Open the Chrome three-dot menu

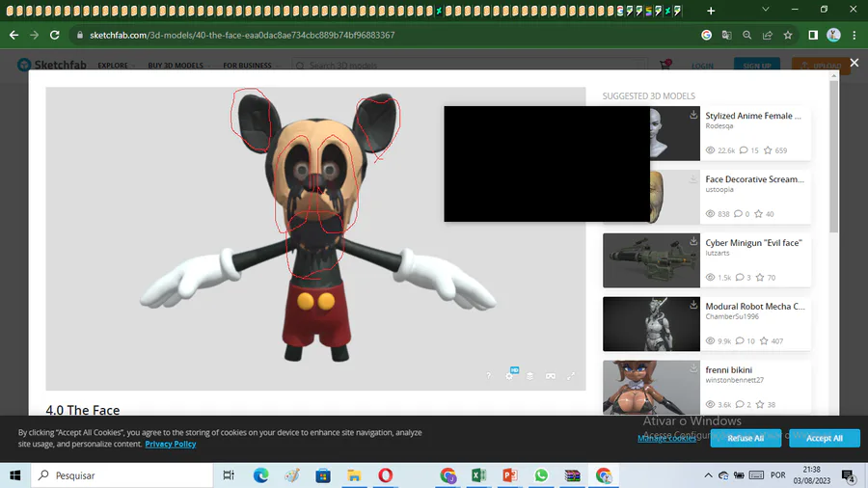(854, 35)
